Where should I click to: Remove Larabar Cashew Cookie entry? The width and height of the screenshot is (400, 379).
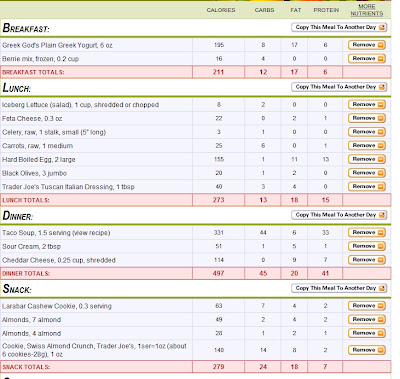[367, 306]
